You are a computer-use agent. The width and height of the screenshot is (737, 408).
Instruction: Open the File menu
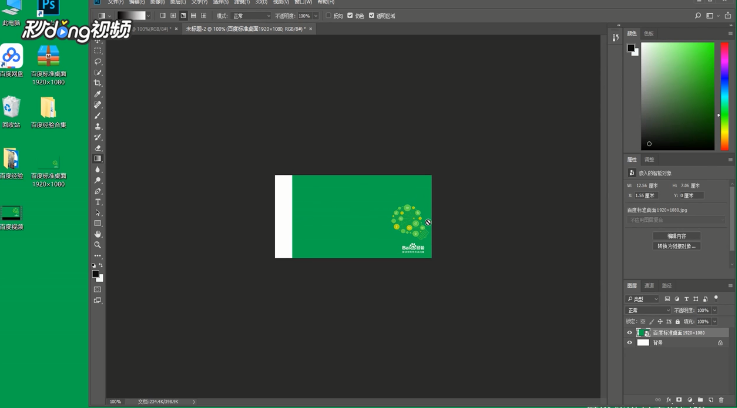pyautogui.click(x=116, y=2)
